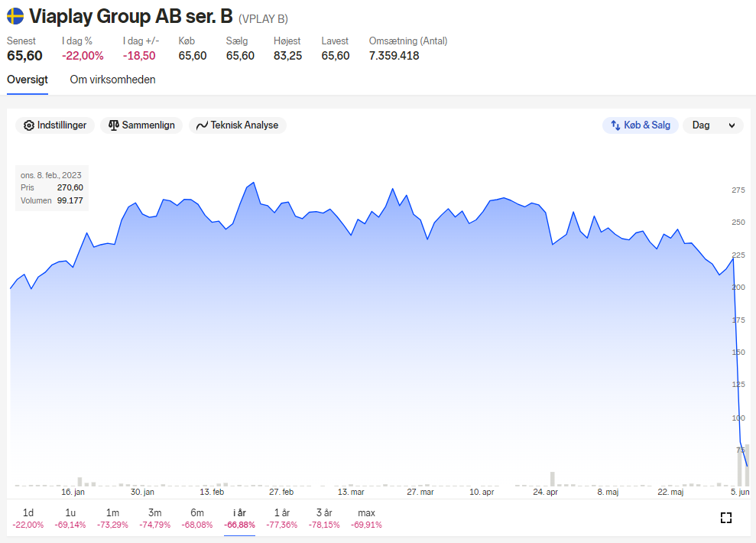Image resolution: width=756 pixels, height=543 pixels.
Task: Select 1 år time range
Action: pyautogui.click(x=282, y=519)
